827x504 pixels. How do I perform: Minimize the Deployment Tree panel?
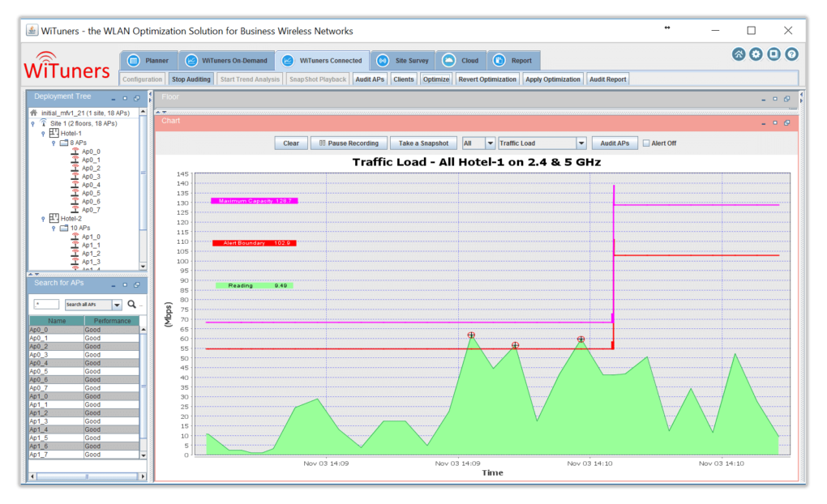tap(113, 99)
